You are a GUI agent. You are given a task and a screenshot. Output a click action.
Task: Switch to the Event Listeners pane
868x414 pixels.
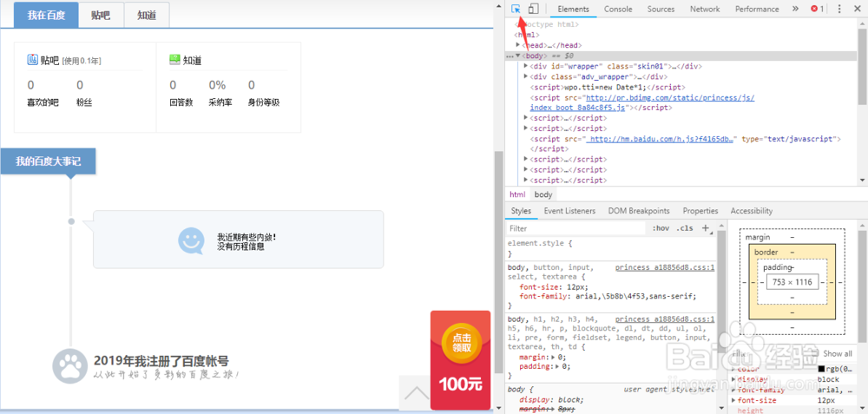point(569,211)
